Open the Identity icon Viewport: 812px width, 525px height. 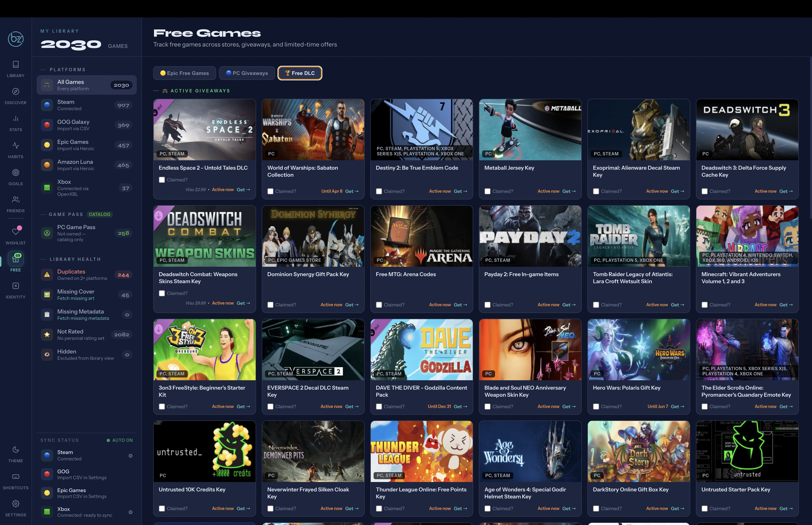(16, 286)
